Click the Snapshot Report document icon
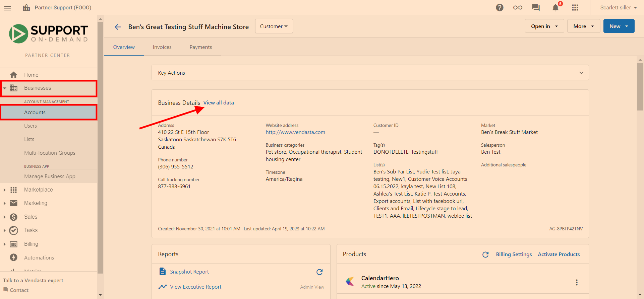The image size is (644, 299). point(163,272)
